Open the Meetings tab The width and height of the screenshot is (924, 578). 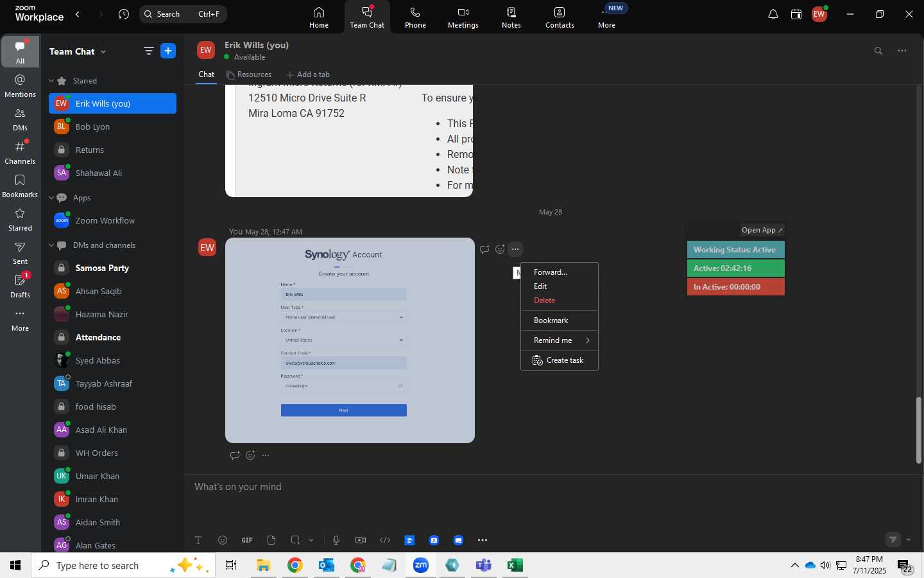pyautogui.click(x=463, y=17)
